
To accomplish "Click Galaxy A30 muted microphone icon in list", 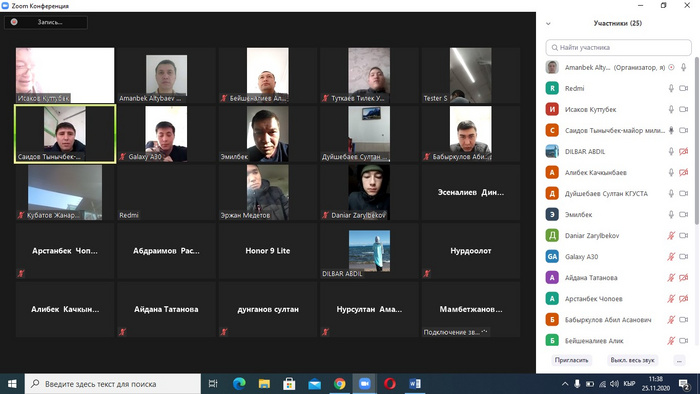I will (x=671, y=257).
